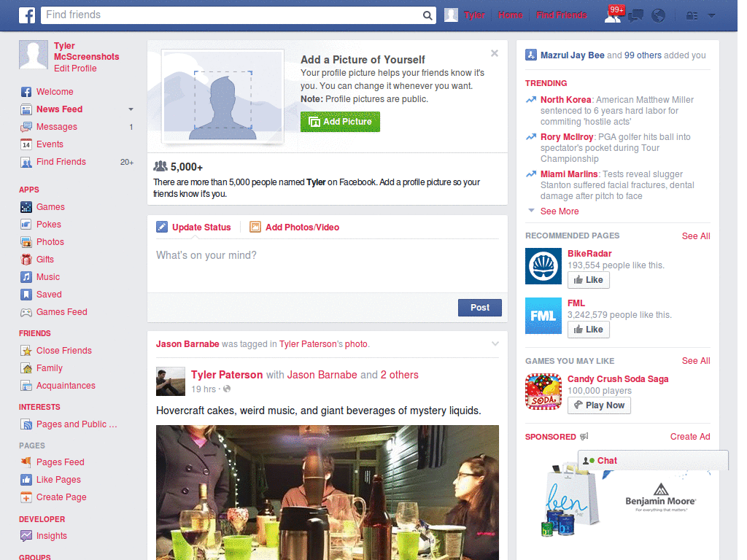This screenshot has width=747, height=560.
Task: Click the Messages sidebar icon
Action: point(26,127)
